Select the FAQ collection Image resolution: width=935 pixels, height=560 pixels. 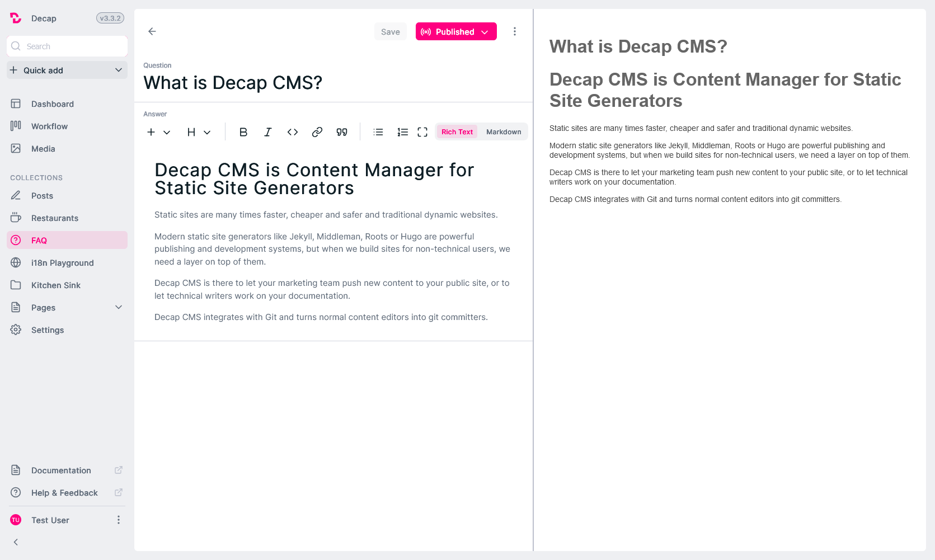[67, 241]
